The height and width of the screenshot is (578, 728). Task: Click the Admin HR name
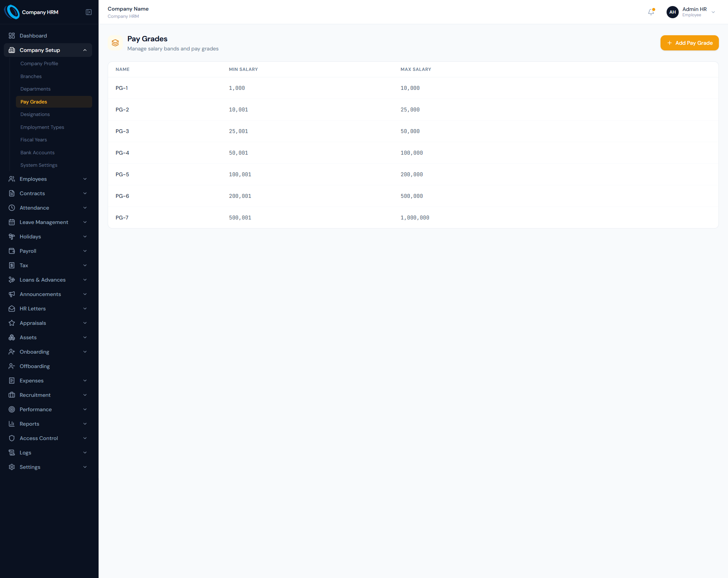click(x=694, y=9)
